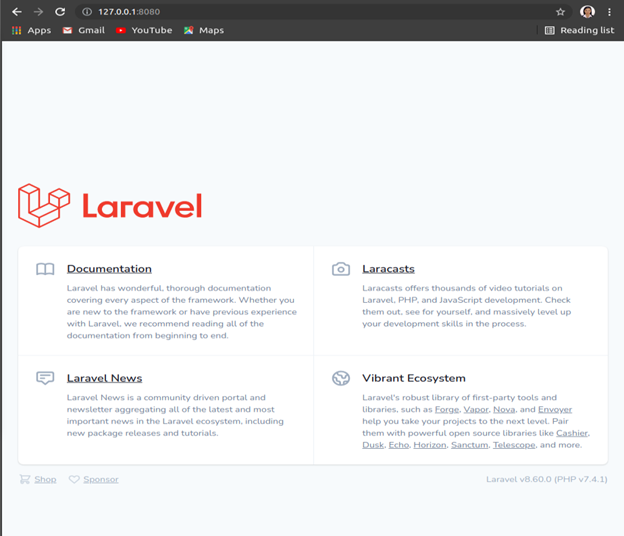Viewport: 624px width, 536px height.
Task: Click the red Laravel wordmark
Action: pos(142,206)
